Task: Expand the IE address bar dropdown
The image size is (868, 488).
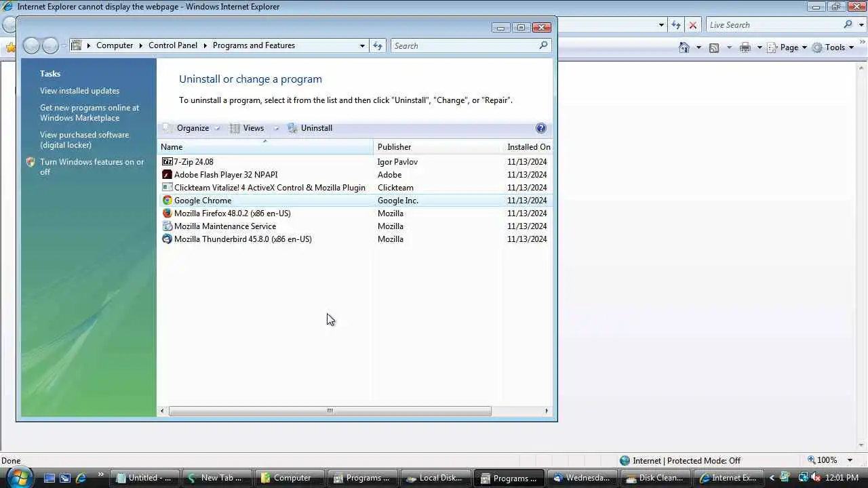Action: (x=661, y=25)
